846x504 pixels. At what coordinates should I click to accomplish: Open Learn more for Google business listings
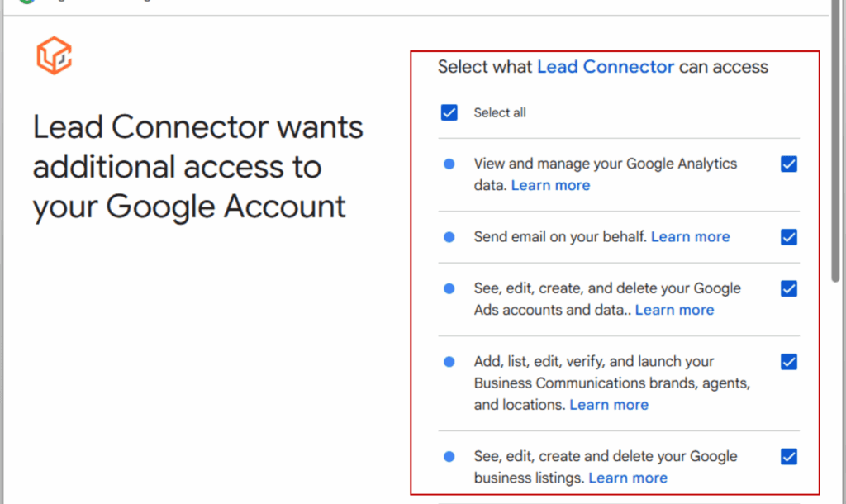pyautogui.click(x=628, y=478)
